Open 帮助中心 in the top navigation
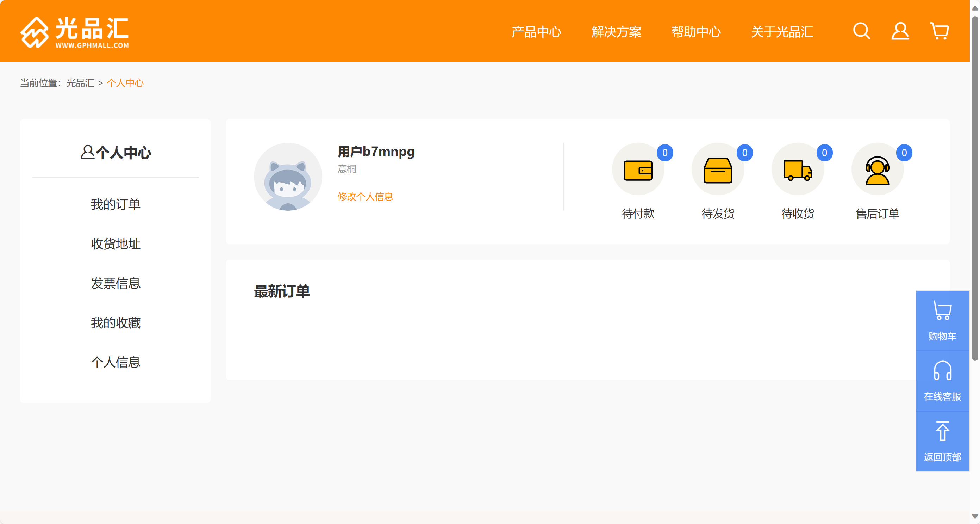The image size is (980, 524). [696, 32]
